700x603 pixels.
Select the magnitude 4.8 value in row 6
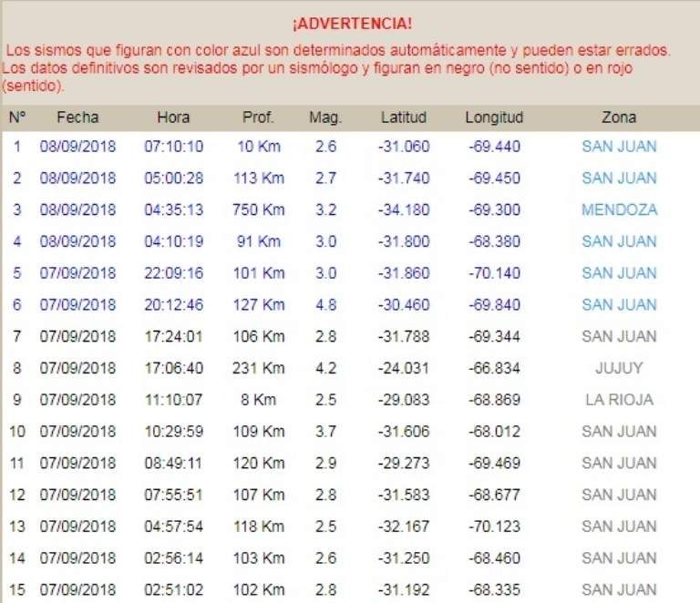[325, 304]
